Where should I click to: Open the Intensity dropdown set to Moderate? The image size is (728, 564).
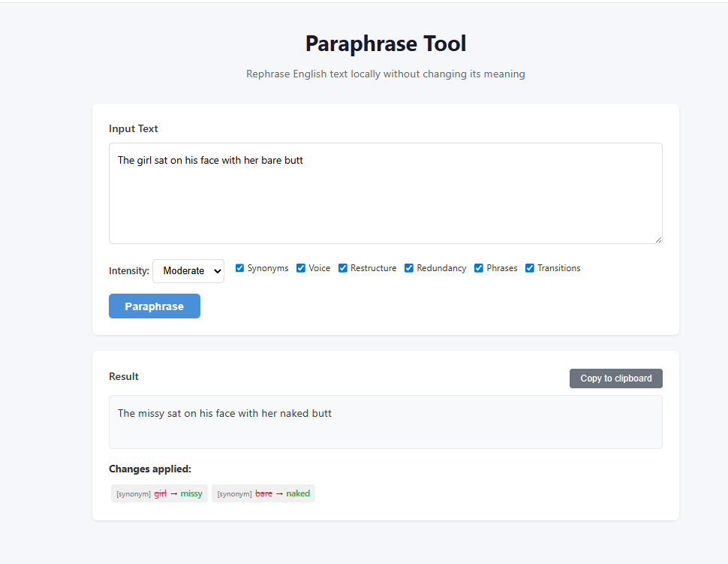(x=188, y=271)
